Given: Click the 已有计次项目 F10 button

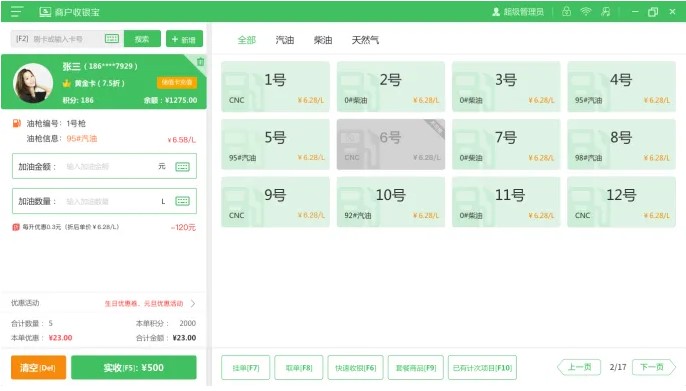Looking at the screenshot, I should point(482,368).
